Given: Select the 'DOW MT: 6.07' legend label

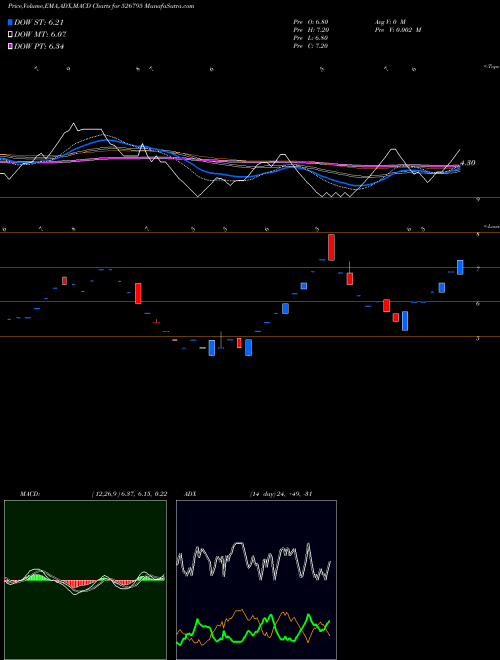Looking at the screenshot, I should (40, 35).
